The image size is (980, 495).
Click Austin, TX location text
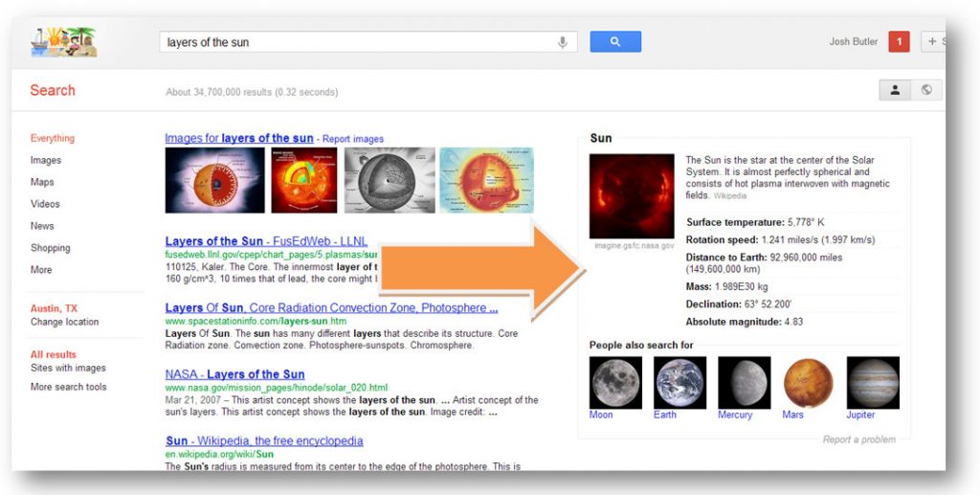click(x=54, y=308)
